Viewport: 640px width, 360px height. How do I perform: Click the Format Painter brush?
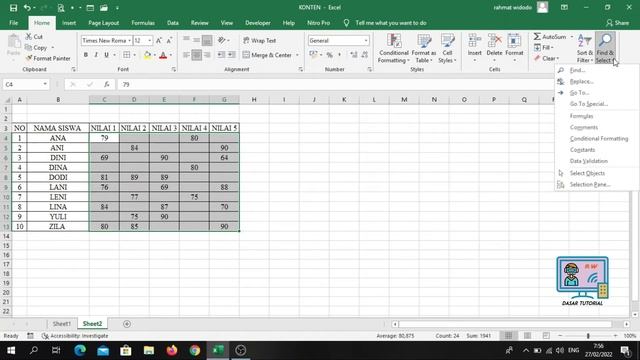[x=29, y=58]
